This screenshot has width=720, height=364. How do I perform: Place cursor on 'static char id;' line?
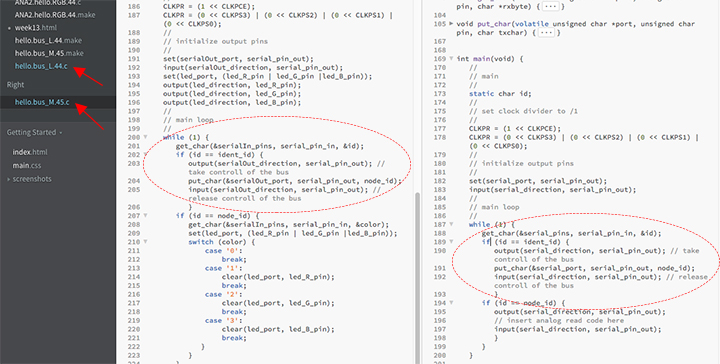500,94
